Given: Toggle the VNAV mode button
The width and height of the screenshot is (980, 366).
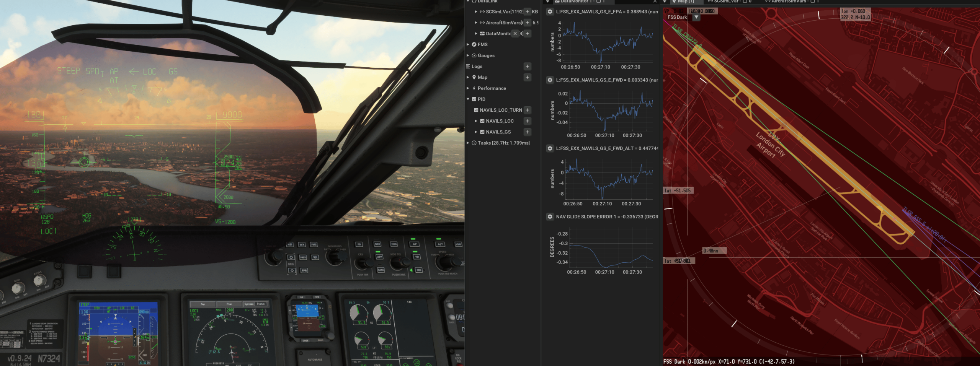Looking at the screenshot, I should [458, 244].
